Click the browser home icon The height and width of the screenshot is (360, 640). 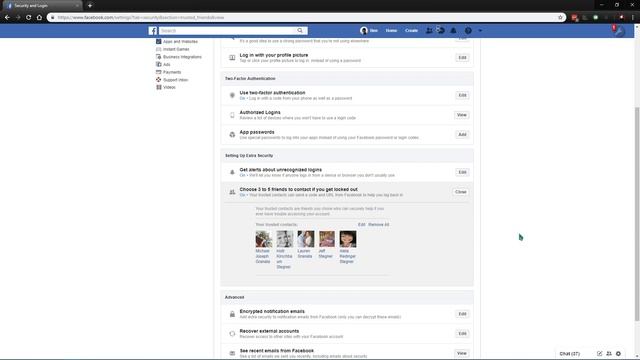coord(39,18)
